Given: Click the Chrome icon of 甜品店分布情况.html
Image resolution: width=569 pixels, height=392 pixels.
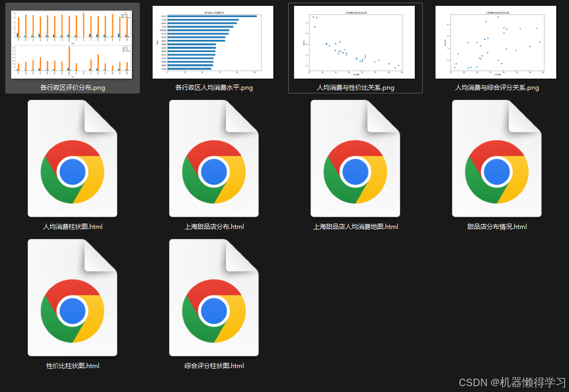Looking at the screenshot, I should 497,172.
